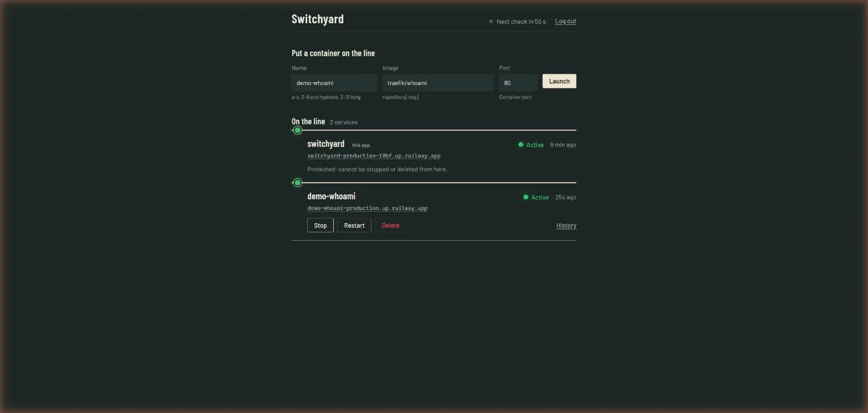
Task: Stop the demo-whoami service
Action: 321,225
